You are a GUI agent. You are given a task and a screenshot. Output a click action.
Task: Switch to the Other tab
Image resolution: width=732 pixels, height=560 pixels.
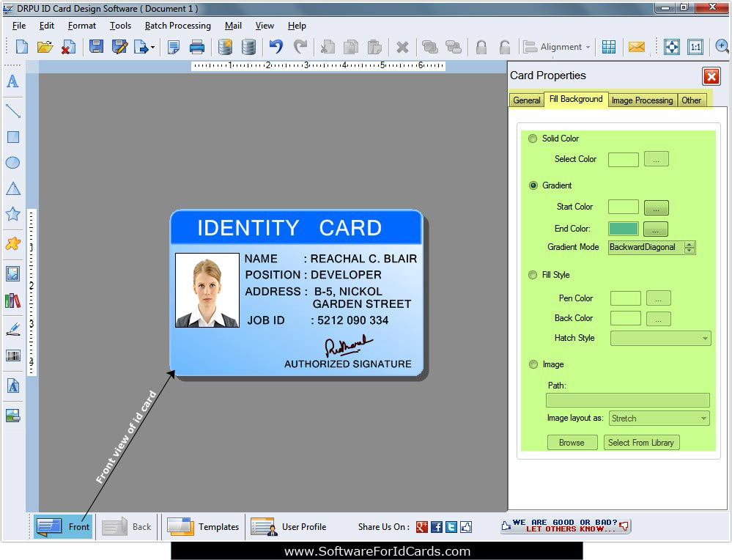tap(692, 100)
